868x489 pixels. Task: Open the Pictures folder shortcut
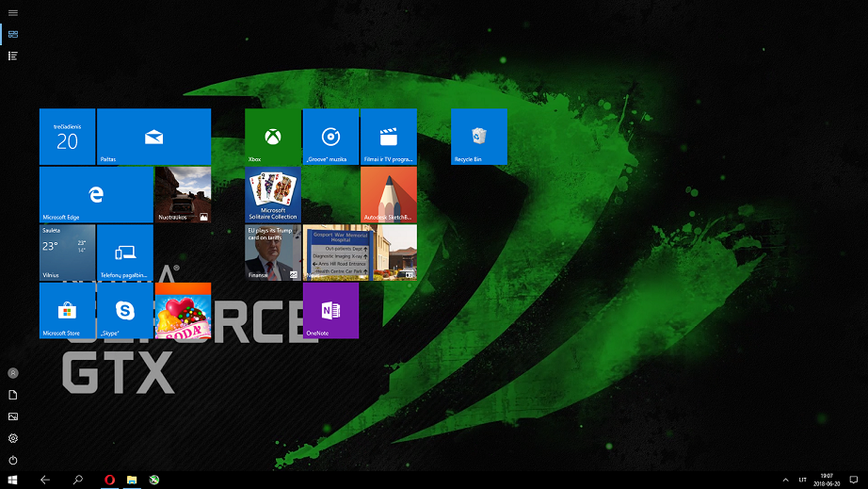[13, 416]
